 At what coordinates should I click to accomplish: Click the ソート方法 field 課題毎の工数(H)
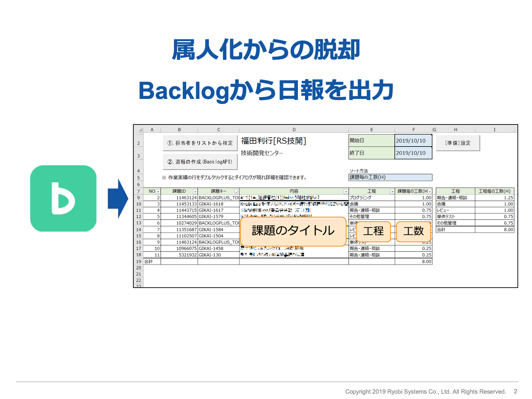pyautogui.click(x=390, y=177)
